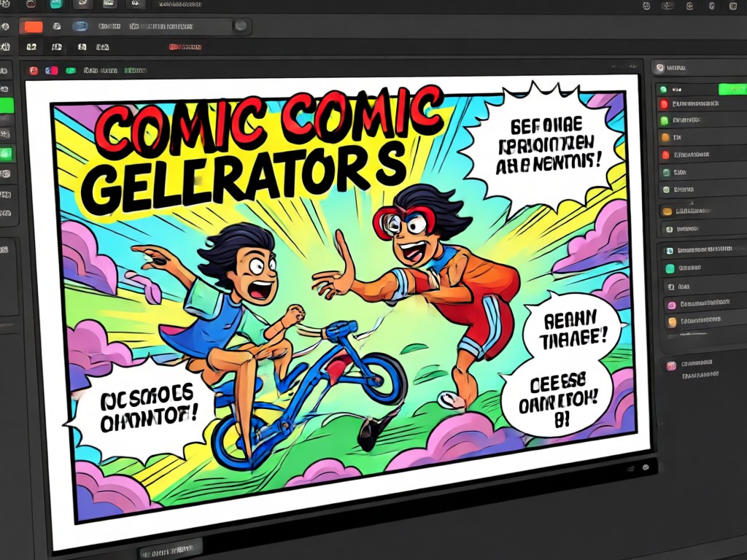This screenshot has width=747, height=560.
Task: Toggle the lower red icon in the right list
Action: coord(665,155)
